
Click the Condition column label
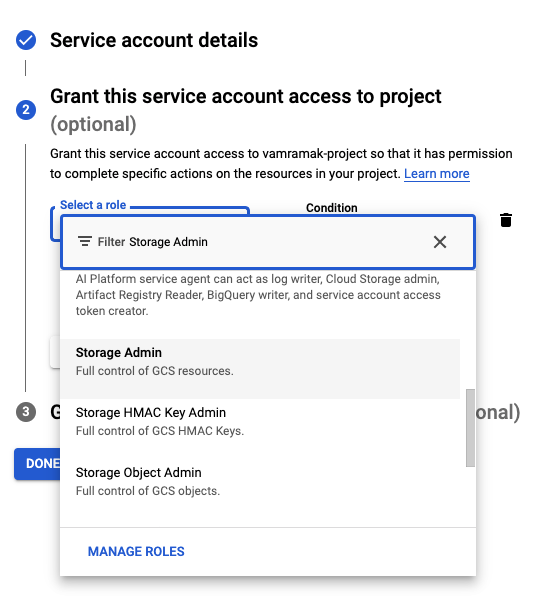(x=332, y=208)
